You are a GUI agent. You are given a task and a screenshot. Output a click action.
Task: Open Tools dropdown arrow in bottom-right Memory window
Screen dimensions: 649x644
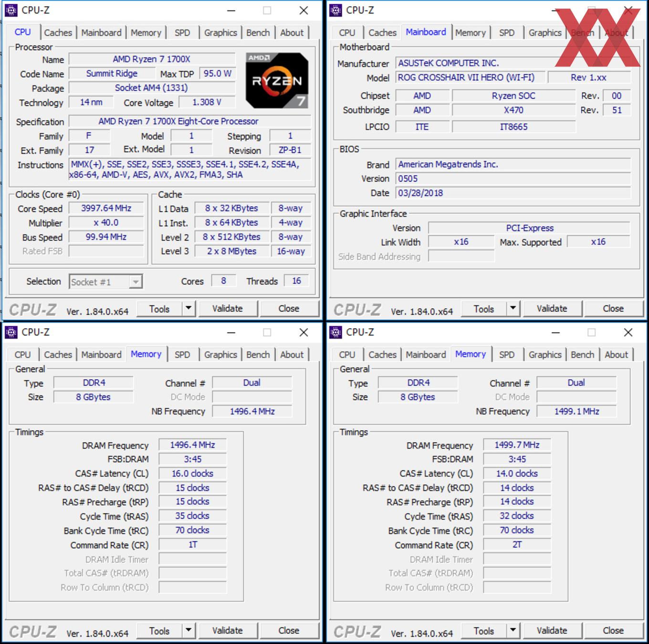pos(513,631)
